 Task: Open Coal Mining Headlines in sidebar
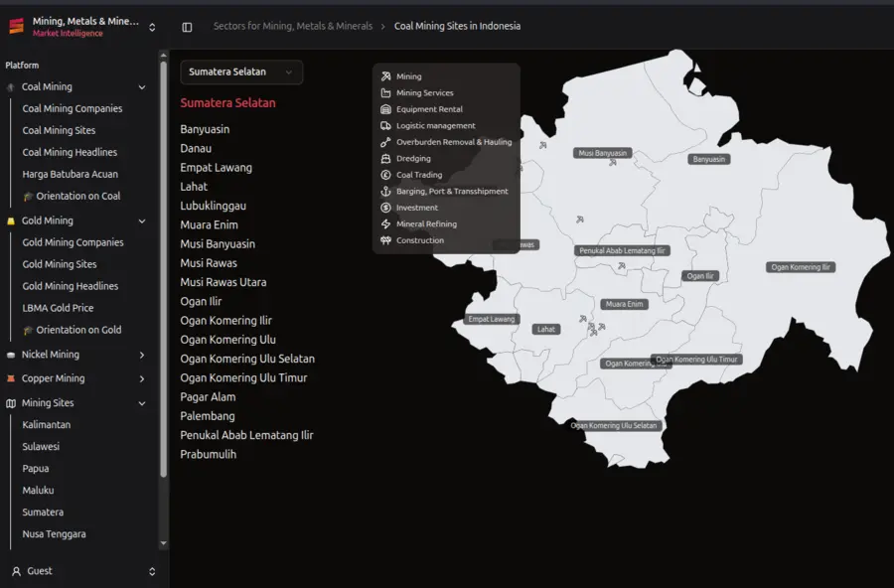(70, 152)
